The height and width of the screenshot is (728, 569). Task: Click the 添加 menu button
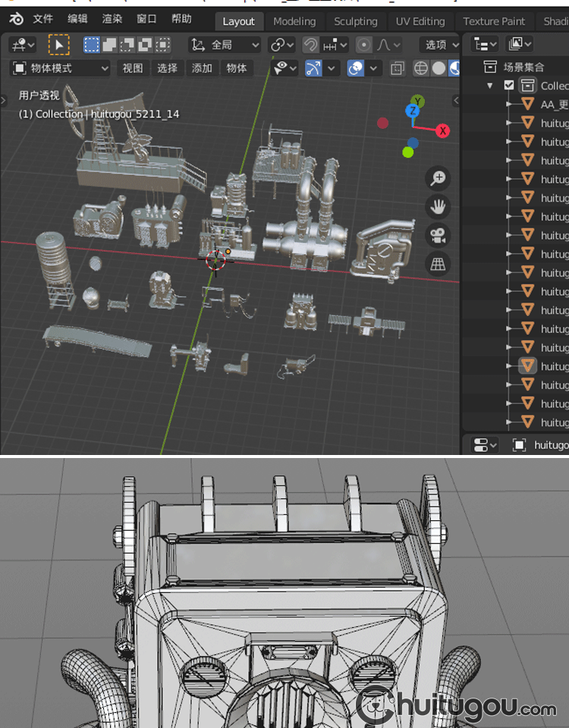[x=202, y=68]
